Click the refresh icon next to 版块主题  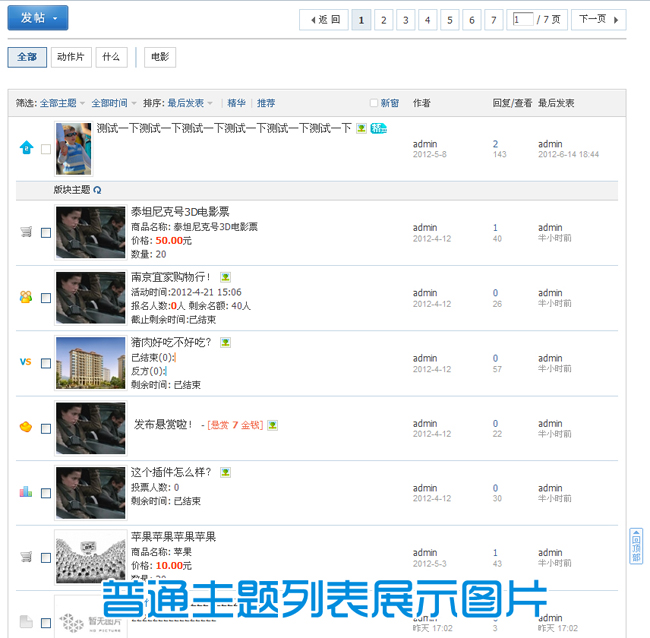[98, 189]
